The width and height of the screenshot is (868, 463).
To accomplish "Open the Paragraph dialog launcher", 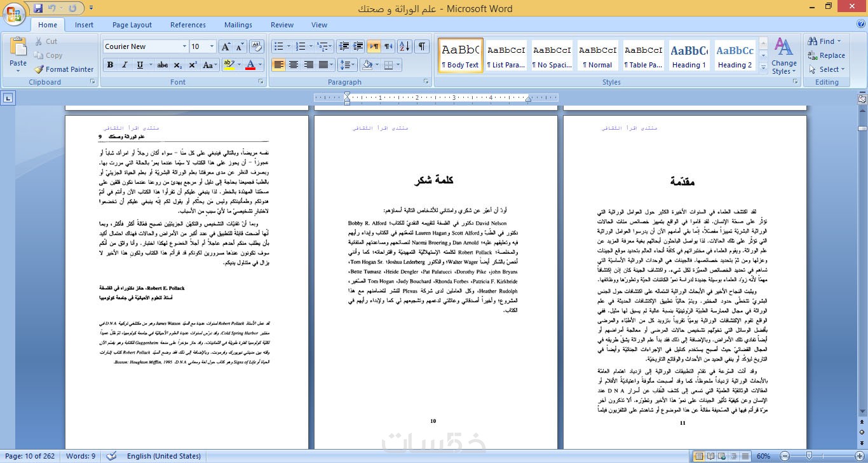I will coord(426,82).
